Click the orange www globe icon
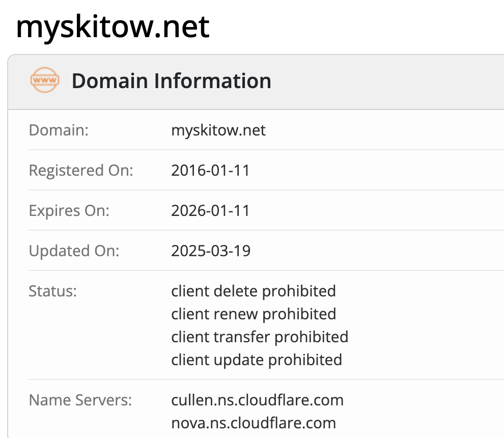This screenshot has height=438, width=504. (45, 81)
